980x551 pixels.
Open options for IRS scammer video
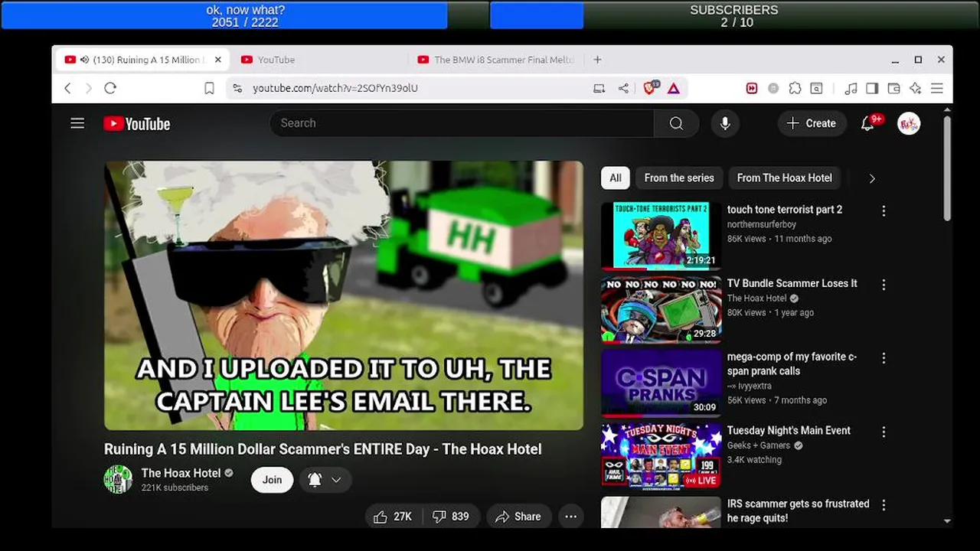tap(884, 505)
